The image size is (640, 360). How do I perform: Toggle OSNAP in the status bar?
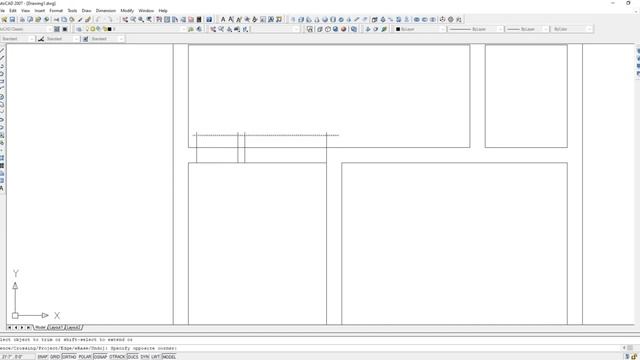pos(100,357)
